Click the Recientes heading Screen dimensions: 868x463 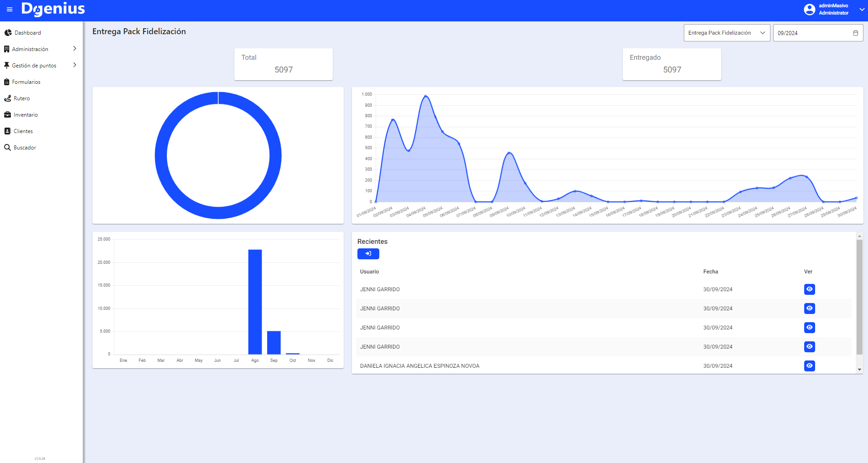click(x=372, y=242)
